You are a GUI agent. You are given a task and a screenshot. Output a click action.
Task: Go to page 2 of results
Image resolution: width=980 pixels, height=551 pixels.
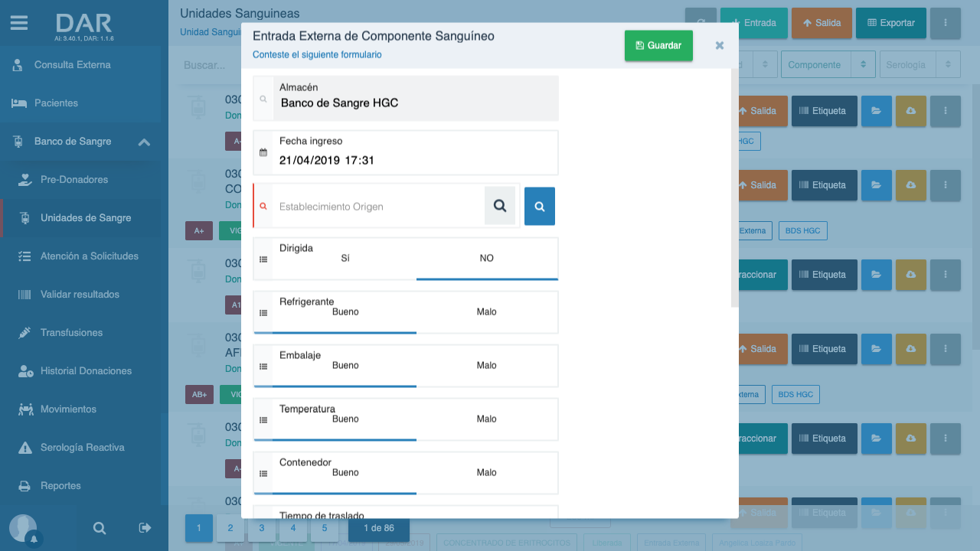(x=230, y=528)
